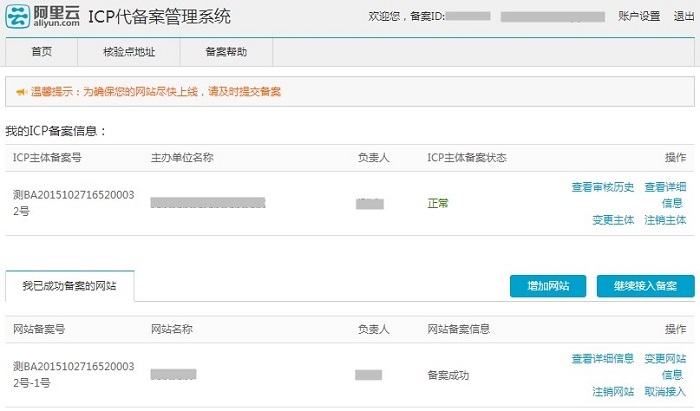Viewport: 700px width, 411px height.
Task: Click the 变更网站信息 link
Action: [x=665, y=366]
